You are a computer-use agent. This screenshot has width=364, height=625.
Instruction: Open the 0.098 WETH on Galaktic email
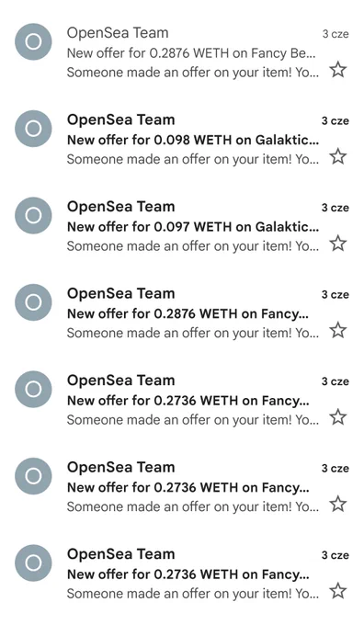click(x=182, y=140)
